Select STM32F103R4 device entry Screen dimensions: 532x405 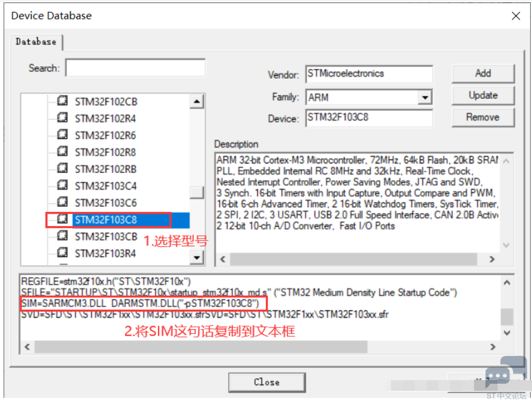click(x=105, y=253)
